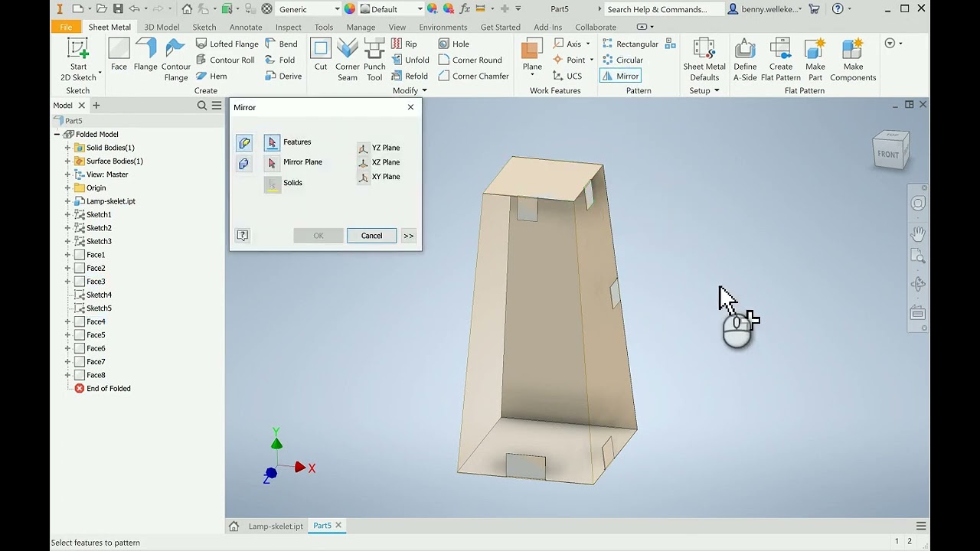This screenshot has width=980, height=551.
Task: Activate the Contour Flange tool
Action: pyautogui.click(x=175, y=60)
